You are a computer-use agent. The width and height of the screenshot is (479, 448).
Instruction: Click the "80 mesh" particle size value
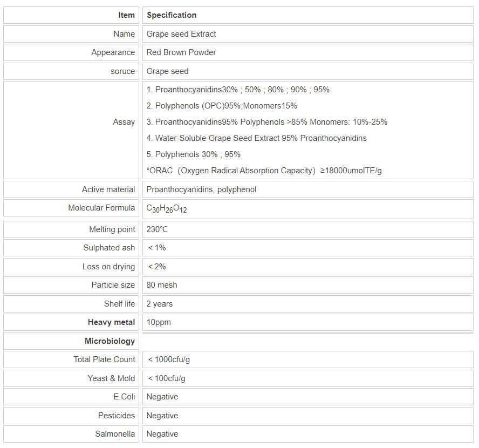162,285
